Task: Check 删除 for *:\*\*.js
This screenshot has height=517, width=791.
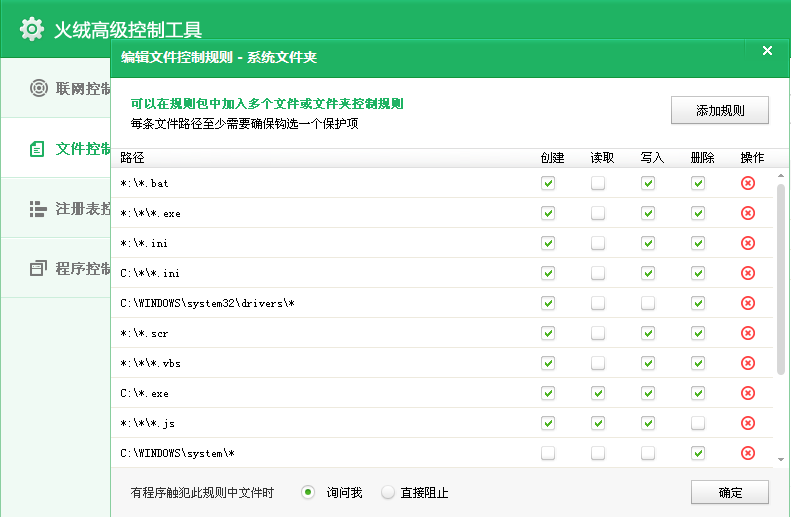Action: point(698,423)
